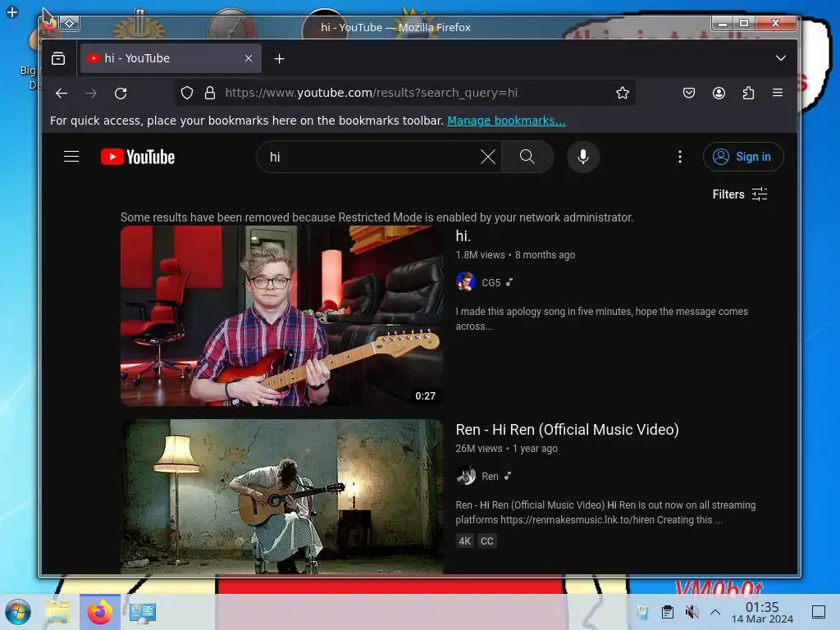Click the 4K badge on Ren video

[464, 541]
